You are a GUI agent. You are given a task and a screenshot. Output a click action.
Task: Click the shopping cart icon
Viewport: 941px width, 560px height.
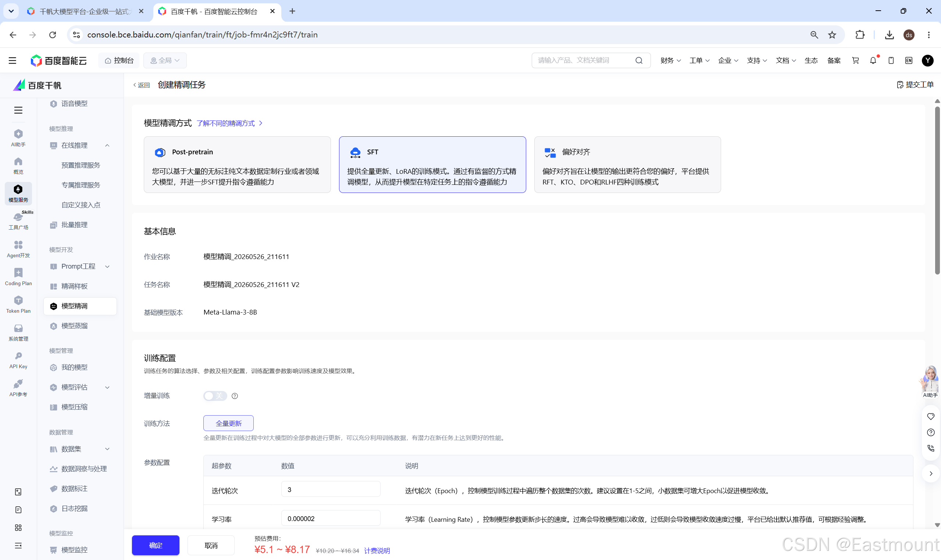855,60
